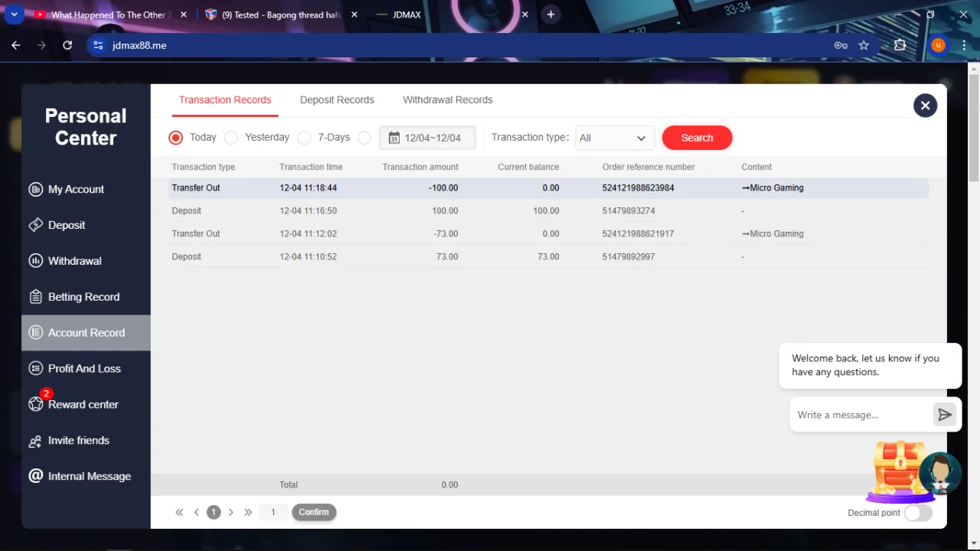This screenshot has height=551, width=980.
Task: Open the Chrome profile avatar
Action: (x=938, y=45)
